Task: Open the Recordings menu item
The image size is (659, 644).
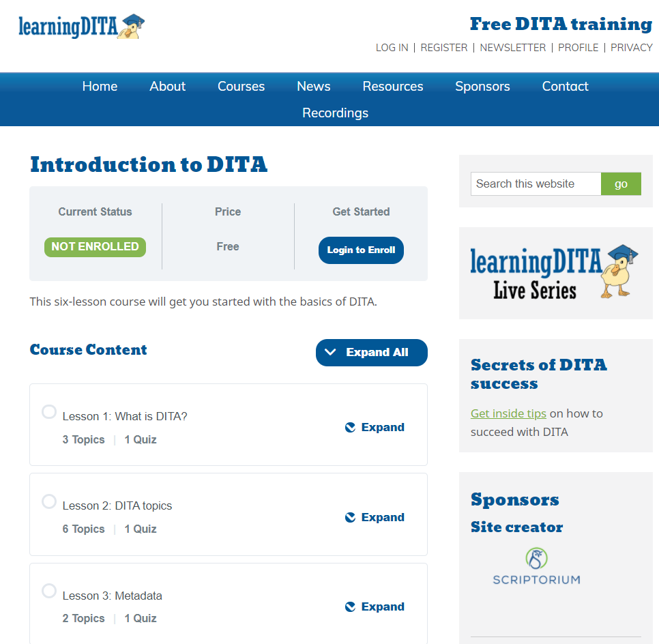Action: 336,113
